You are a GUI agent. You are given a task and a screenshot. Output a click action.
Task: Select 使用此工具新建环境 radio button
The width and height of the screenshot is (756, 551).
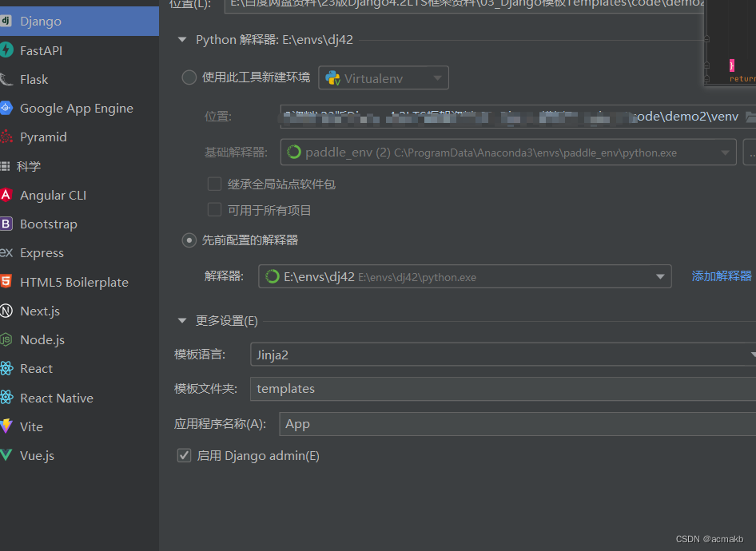tap(189, 77)
